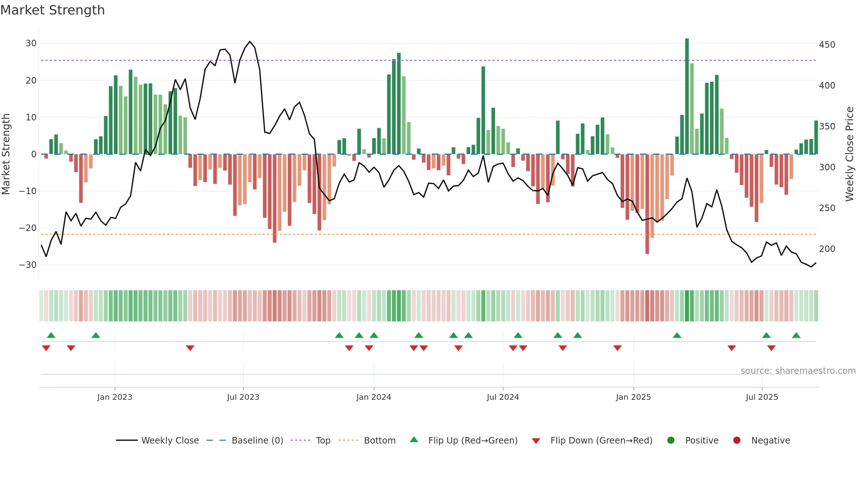
Task: Toggle the Weekly Close legend label
Action: [x=170, y=440]
